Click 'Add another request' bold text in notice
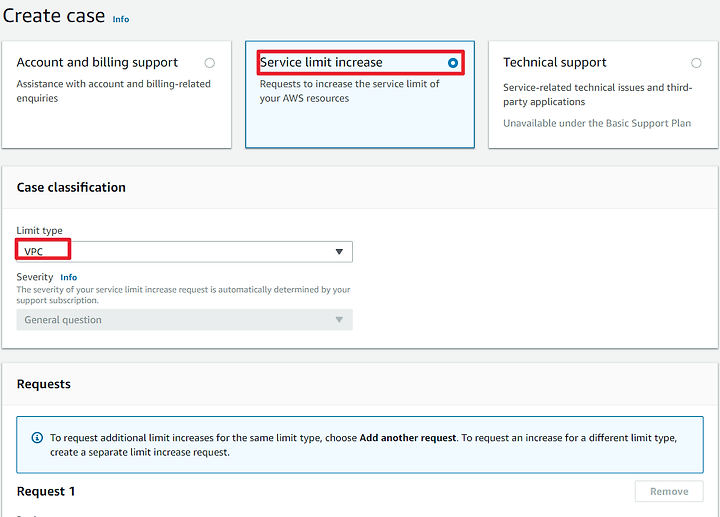Viewport: 720px width, 517px height. click(408, 438)
